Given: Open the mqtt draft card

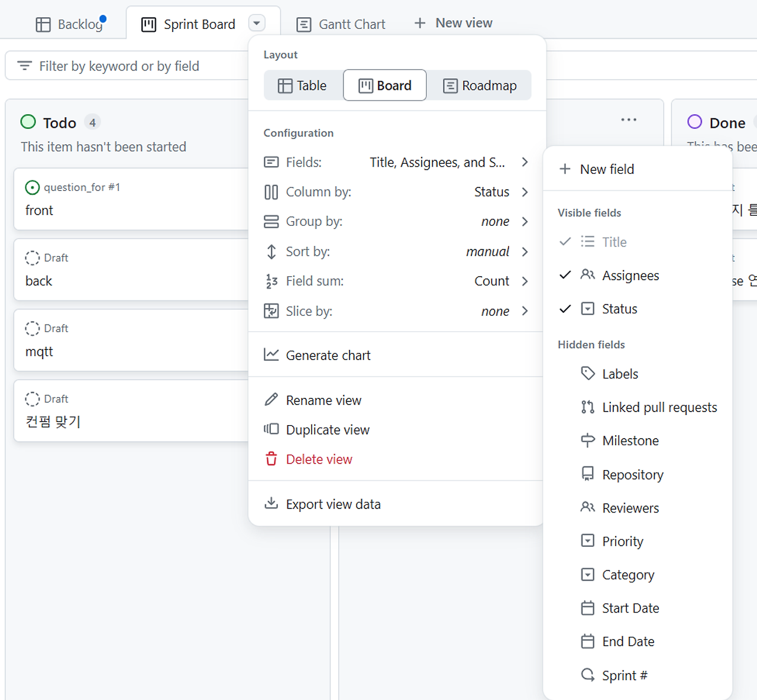Looking at the screenshot, I should [x=131, y=340].
